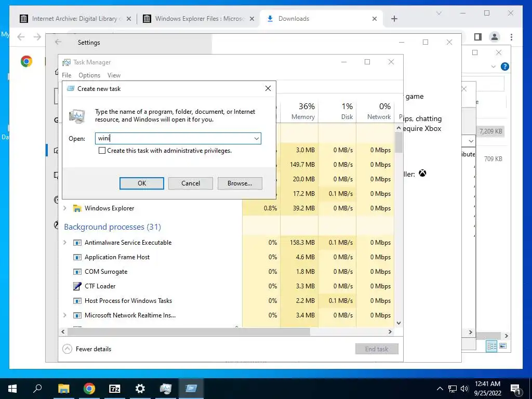Cancel the Create new task dialog
This screenshot has width=532, height=399.
coord(191,183)
